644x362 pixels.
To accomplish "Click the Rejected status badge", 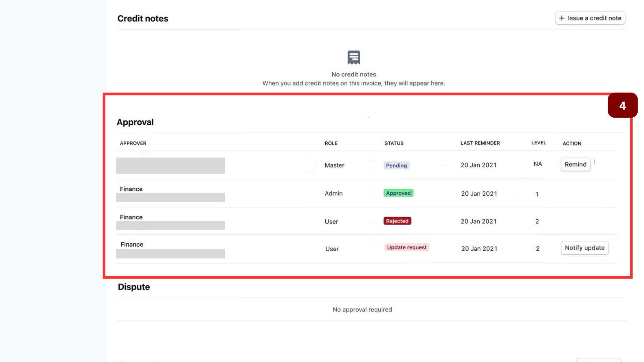I will click(397, 221).
